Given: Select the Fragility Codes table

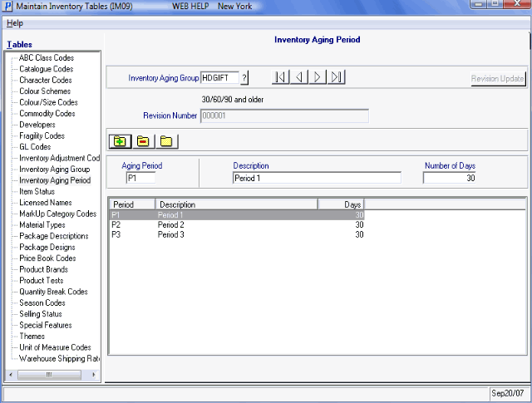Looking at the screenshot, I should tap(42, 135).
